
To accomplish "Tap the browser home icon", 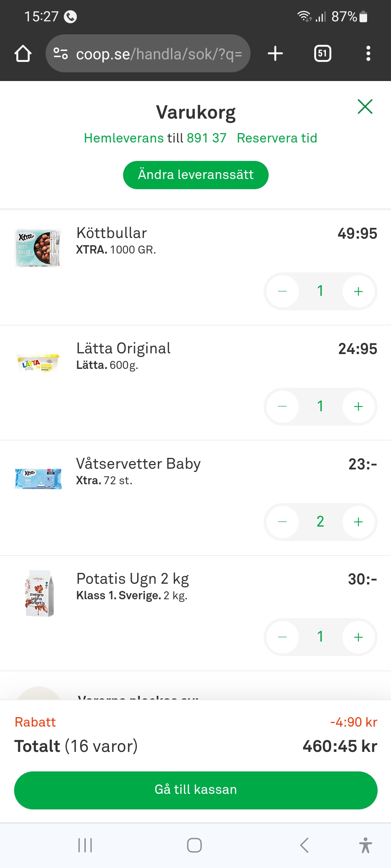I will tap(23, 54).
